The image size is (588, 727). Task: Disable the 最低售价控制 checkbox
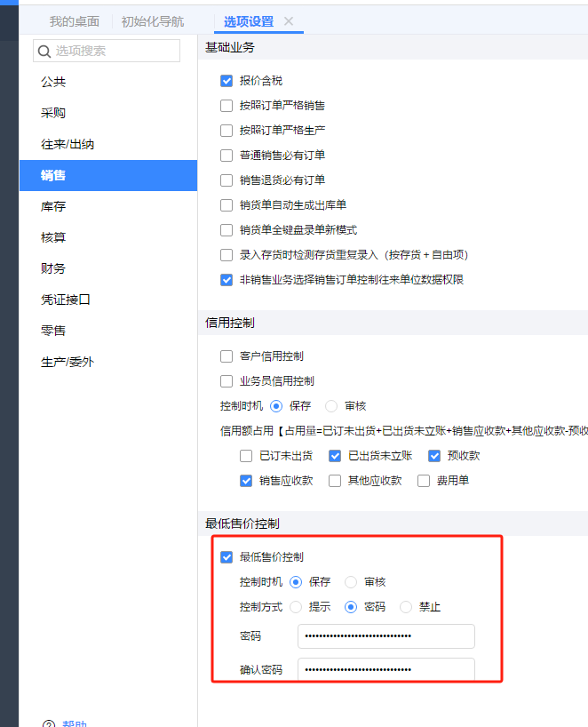226,557
